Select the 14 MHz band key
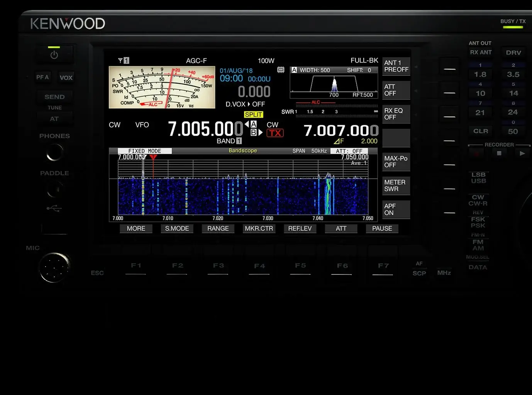 513,93
